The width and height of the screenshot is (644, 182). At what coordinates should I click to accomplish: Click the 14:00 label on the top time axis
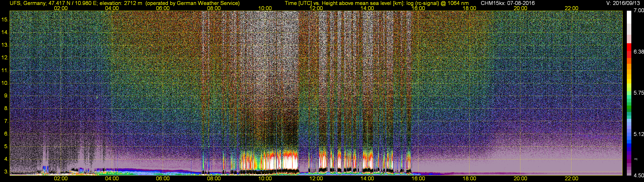(x=367, y=8)
